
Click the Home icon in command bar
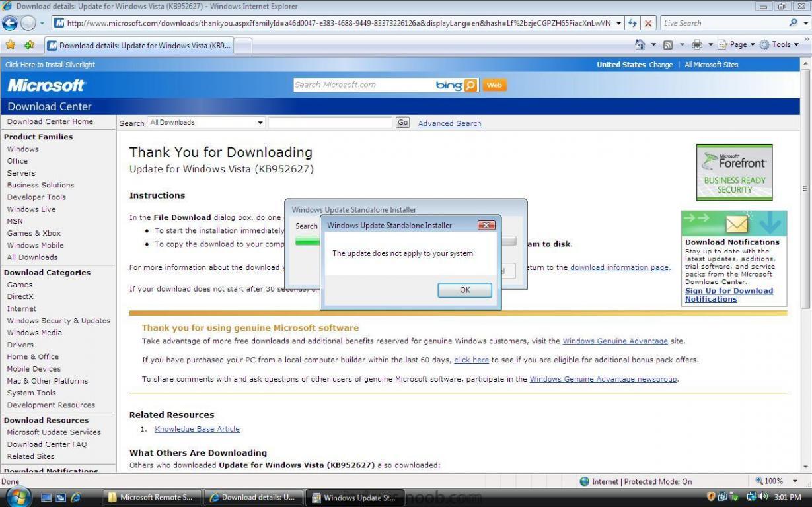tap(640, 44)
